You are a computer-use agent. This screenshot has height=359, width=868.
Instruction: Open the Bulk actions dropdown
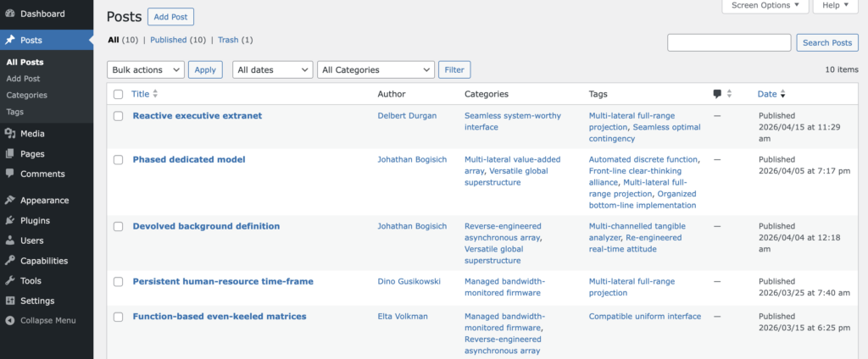click(145, 70)
